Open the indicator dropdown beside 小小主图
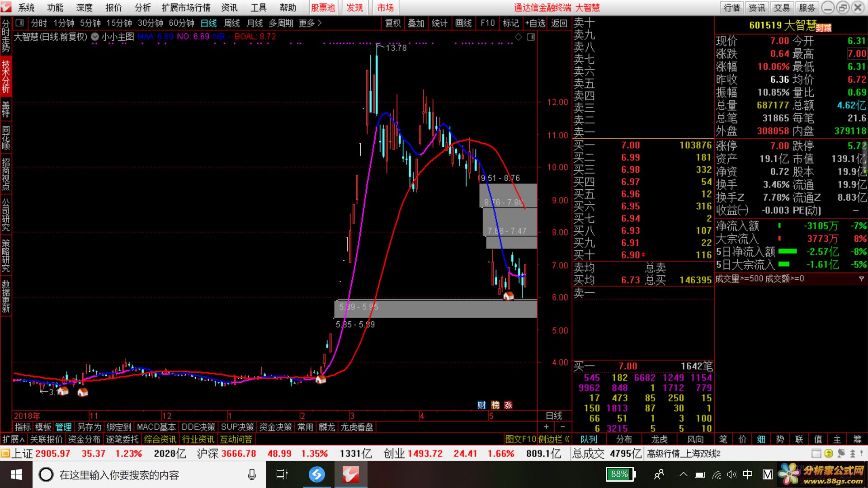Screen dimensions: 868x488 pos(95,37)
